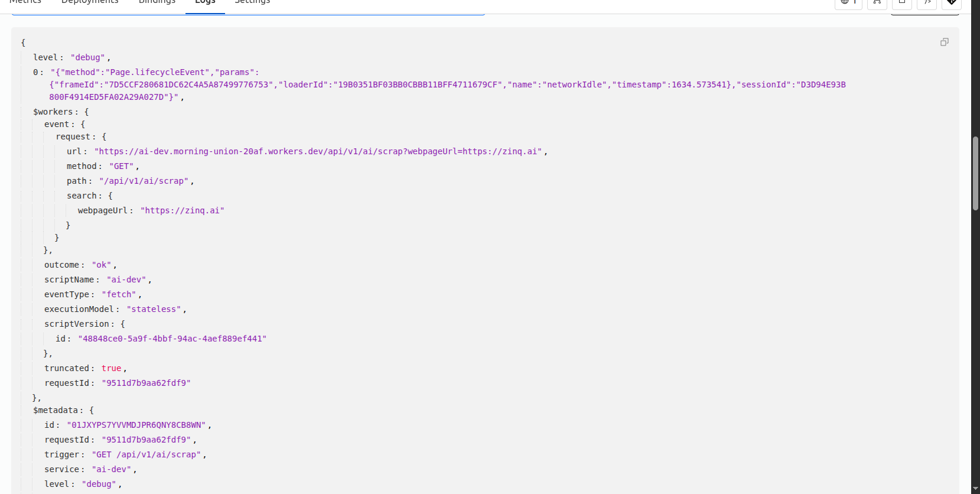The width and height of the screenshot is (980, 494).
Task: Copy the log JSON to clipboard
Action: point(945,42)
